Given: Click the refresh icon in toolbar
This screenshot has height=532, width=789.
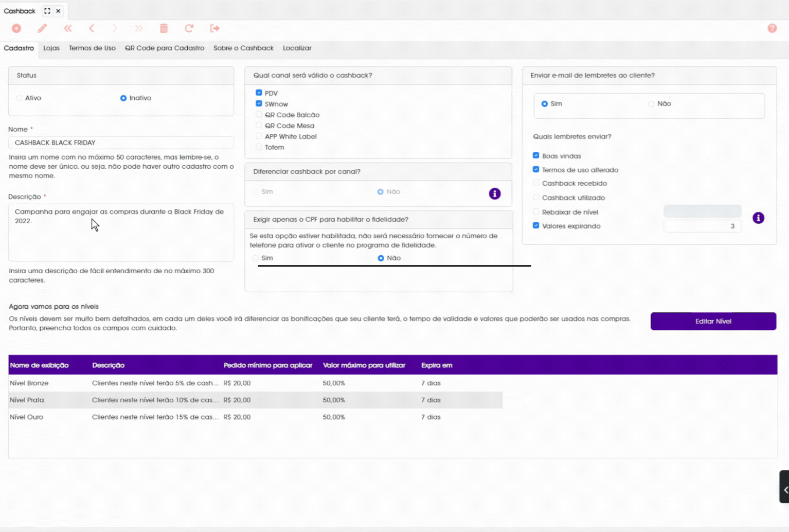Looking at the screenshot, I should 189,28.
